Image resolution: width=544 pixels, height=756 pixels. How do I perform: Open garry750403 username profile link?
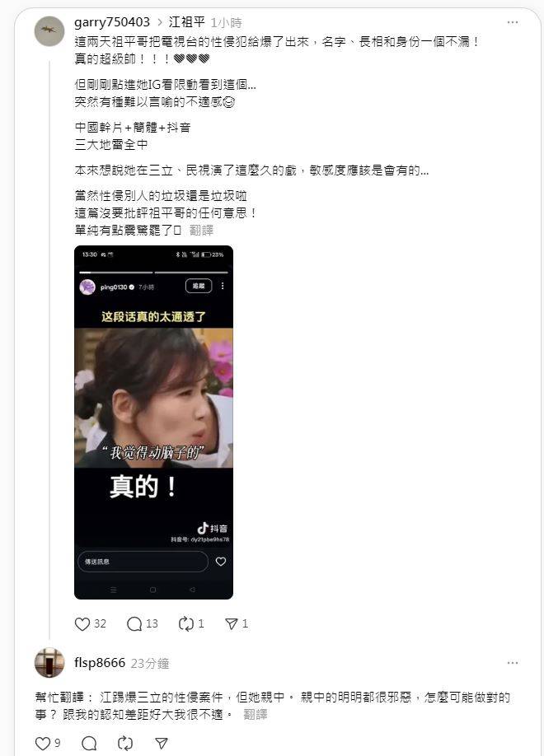[112, 22]
